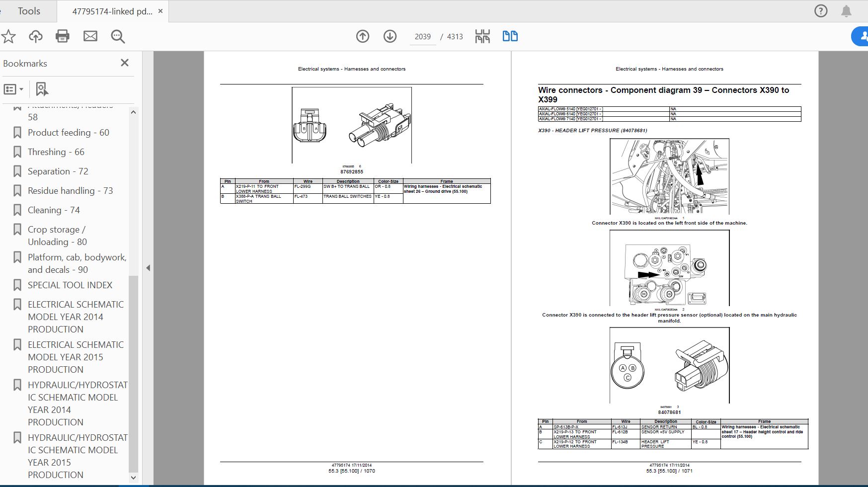Click connector diagram image 87692855
The height and width of the screenshot is (487, 868).
[x=352, y=125]
